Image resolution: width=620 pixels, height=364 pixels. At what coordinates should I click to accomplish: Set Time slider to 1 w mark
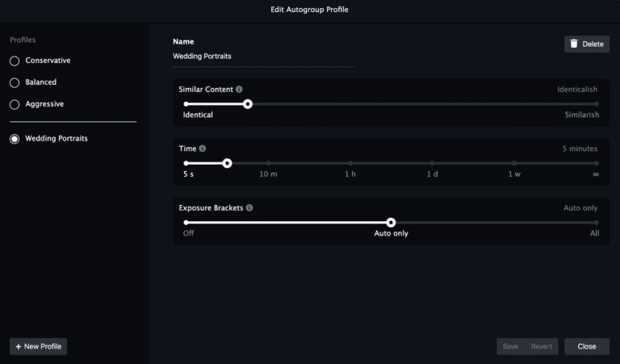click(514, 163)
